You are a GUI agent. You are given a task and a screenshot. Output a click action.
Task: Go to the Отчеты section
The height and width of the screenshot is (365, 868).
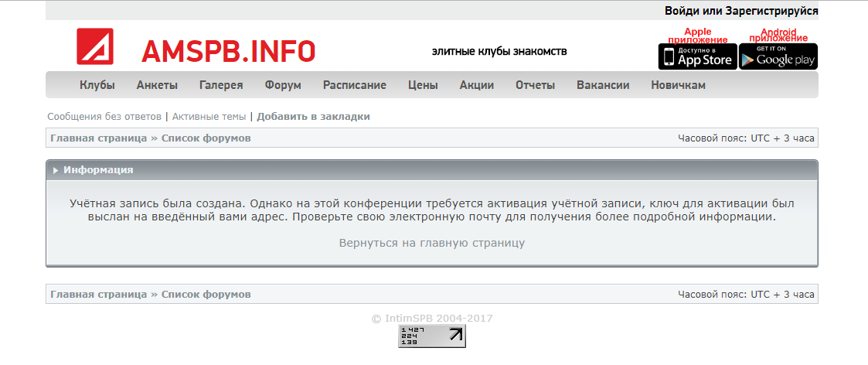pyautogui.click(x=536, y=85)
